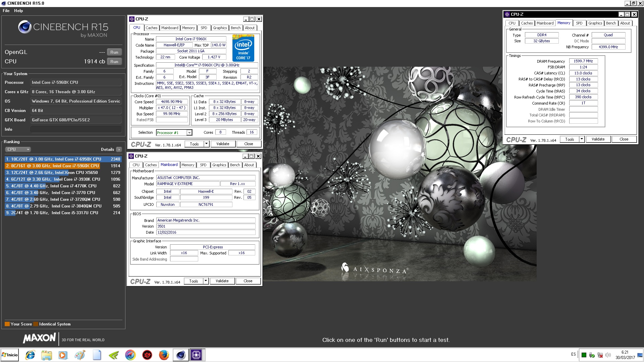
Task: Open the Memory tab in top-left CPU-Z
Action: point(189,28)
